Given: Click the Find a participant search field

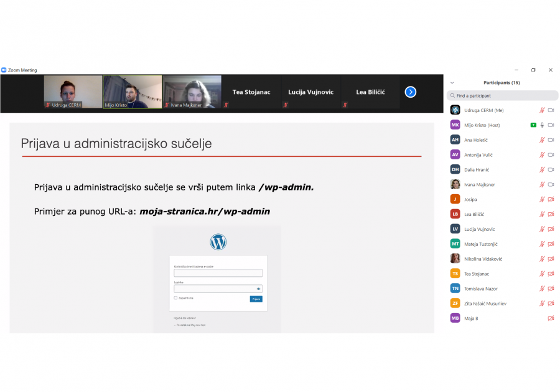Looking at the screenshot, I should [x=503, y=96].
